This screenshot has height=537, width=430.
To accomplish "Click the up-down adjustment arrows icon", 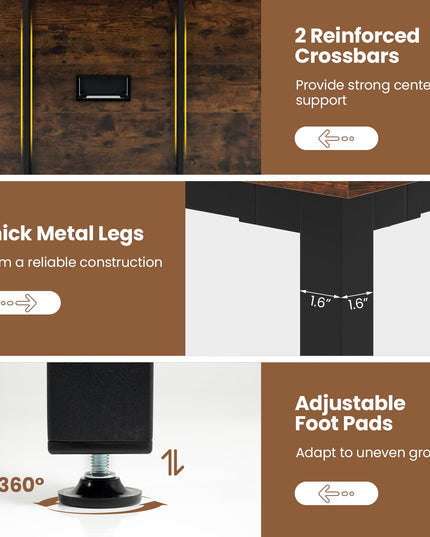I will click(x=173, y=463).
